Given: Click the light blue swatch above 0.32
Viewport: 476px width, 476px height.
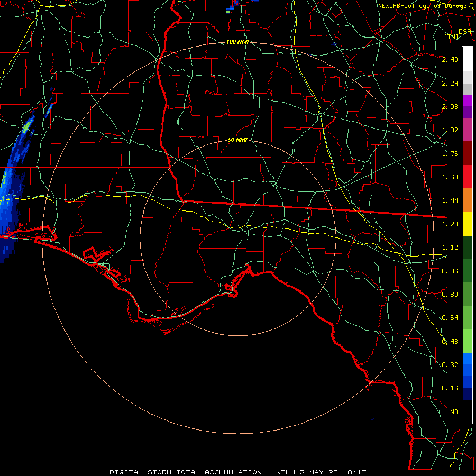Looking at the screenshot, I should tap(467, 359).
